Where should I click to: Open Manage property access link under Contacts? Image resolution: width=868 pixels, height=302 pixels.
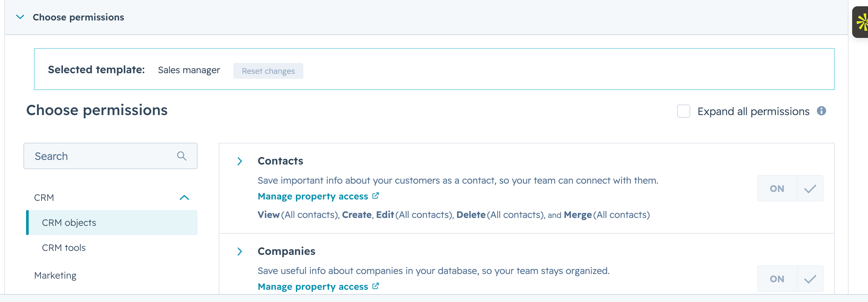click(x=312, y=196)
